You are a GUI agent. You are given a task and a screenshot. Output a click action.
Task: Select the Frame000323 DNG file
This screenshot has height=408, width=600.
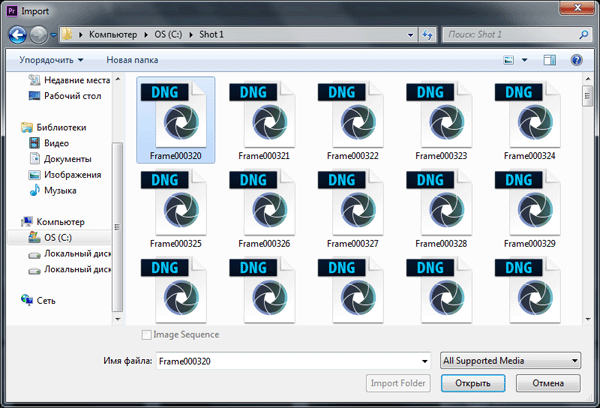441,120
